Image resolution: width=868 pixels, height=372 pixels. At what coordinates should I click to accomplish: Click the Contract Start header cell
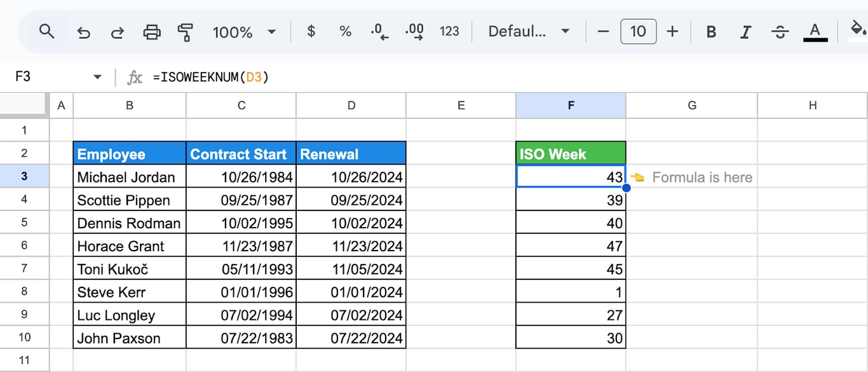click(241, 153)
